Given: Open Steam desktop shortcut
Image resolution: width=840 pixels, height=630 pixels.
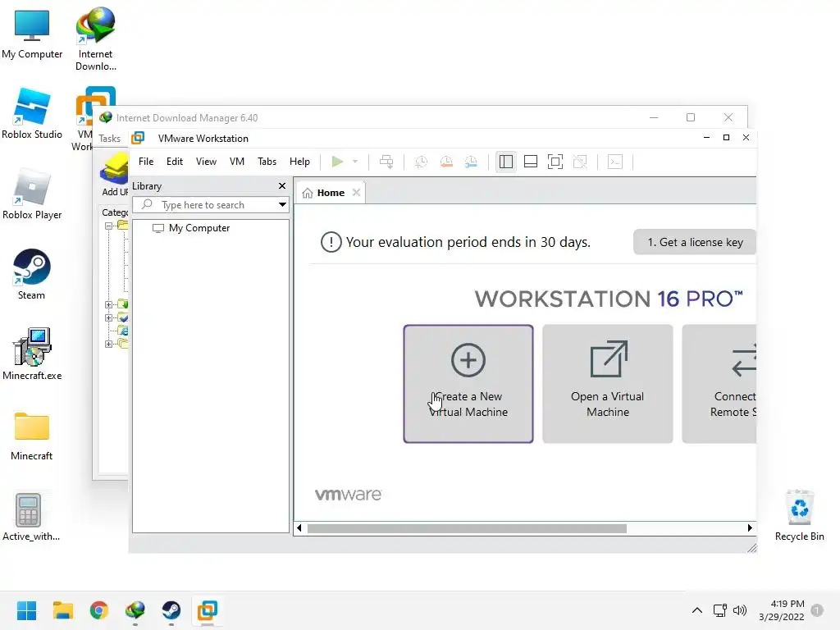Looking at the screenshot, I should pos(32,274).
